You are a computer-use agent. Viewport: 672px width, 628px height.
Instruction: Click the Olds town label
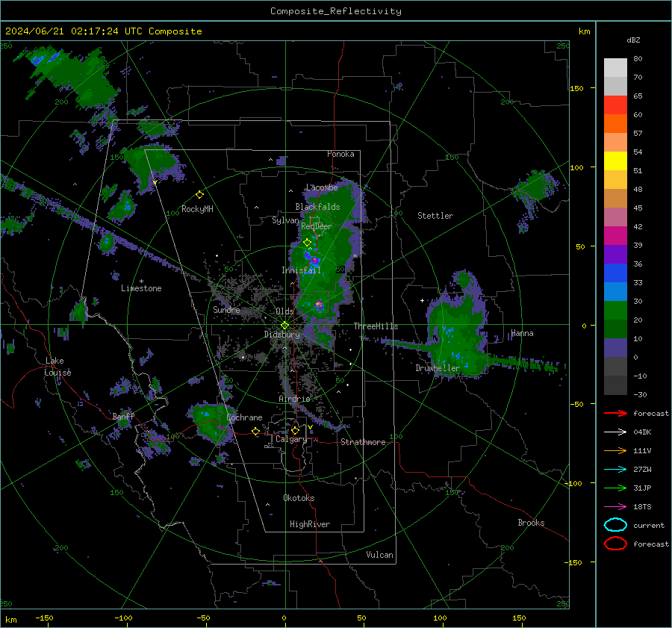coord(284,311)
